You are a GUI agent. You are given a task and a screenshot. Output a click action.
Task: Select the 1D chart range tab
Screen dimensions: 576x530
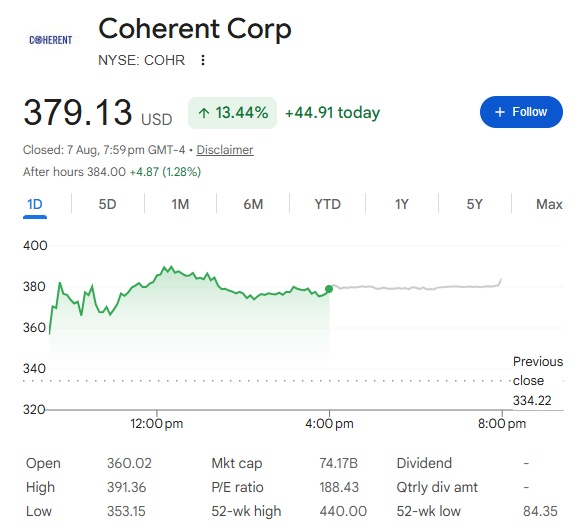35,204
